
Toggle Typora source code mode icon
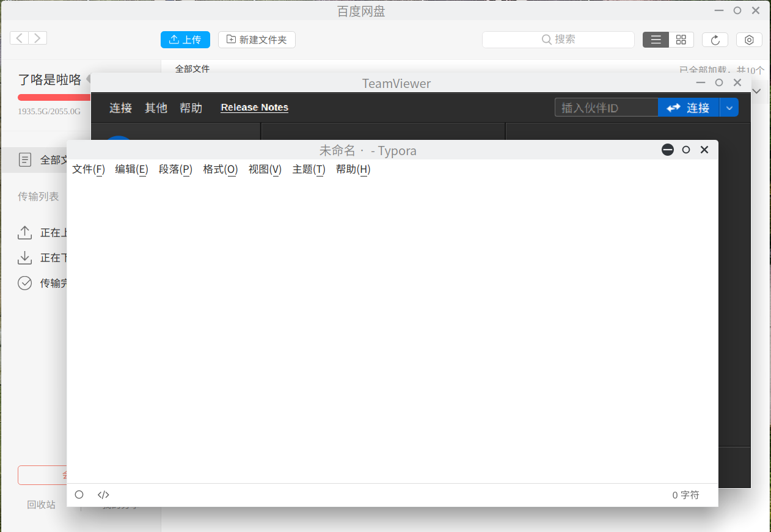[x=103, y=495]
